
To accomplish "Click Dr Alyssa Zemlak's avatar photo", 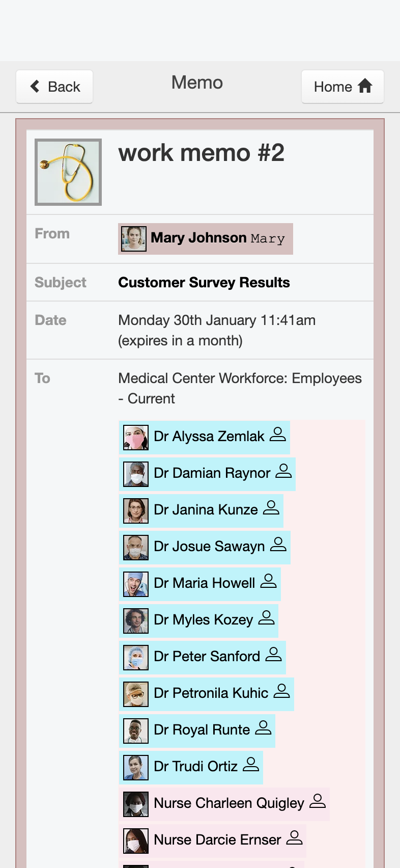I will tap(136, 438).
